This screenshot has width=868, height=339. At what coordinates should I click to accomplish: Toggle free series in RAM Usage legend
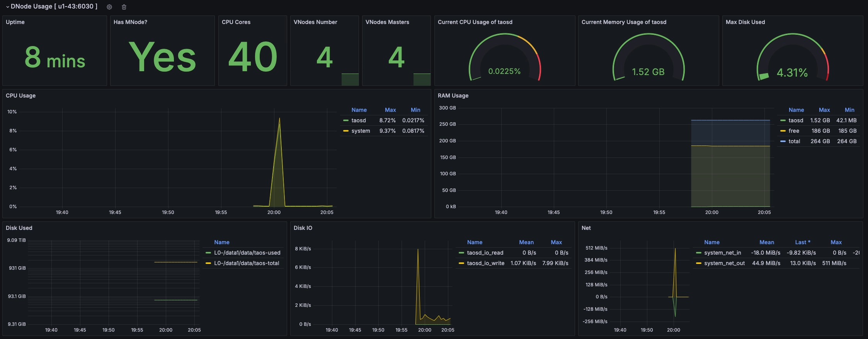[793, 131]
